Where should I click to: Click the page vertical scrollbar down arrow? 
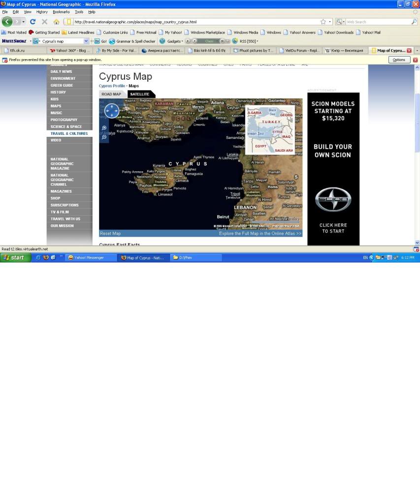(417, 243)
